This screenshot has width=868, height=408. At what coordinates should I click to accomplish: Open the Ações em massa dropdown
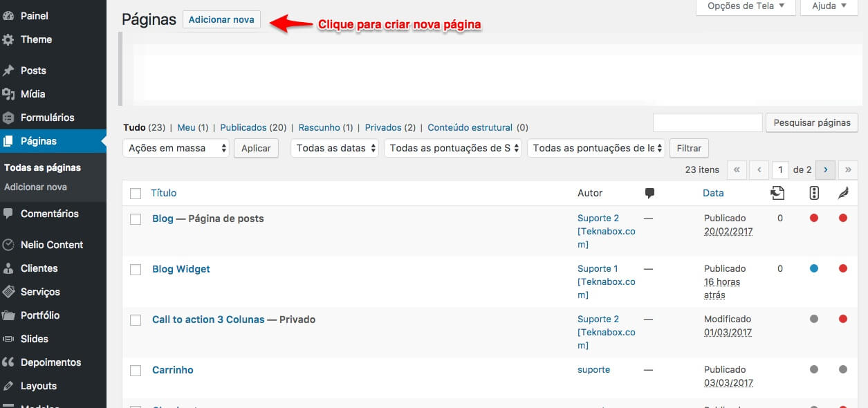pos(176,148)
